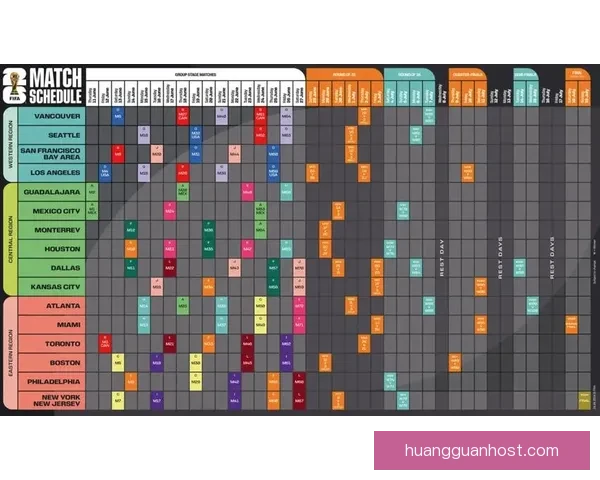Select the SAN FRANCISCO BAY AREA label
Screen dimensions: 600x480
tap(52, 154)
